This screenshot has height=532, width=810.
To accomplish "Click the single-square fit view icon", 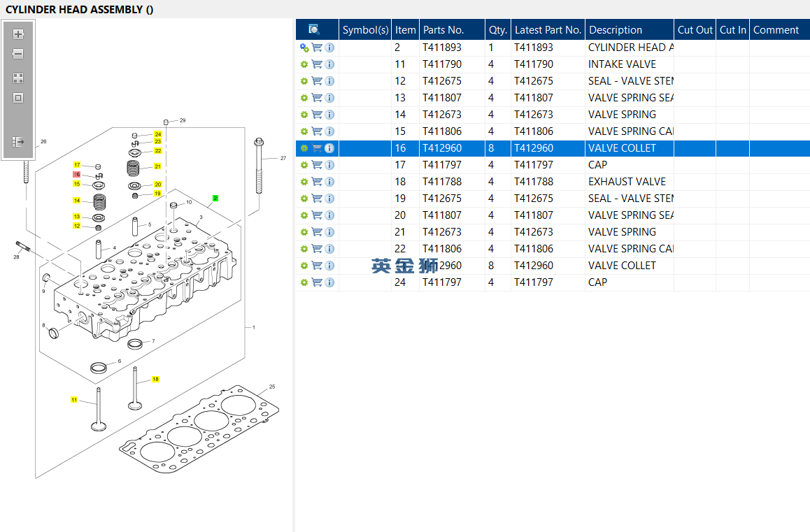I will tap(18, 98).
